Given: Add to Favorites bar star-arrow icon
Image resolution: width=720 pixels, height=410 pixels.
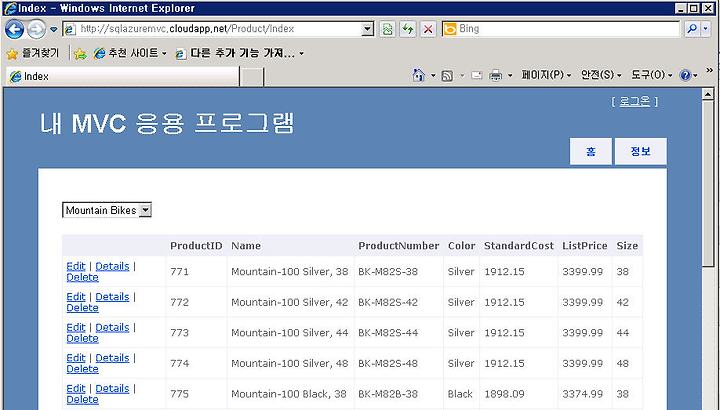Looking at the screenshot, I should (x=80, y=54).
